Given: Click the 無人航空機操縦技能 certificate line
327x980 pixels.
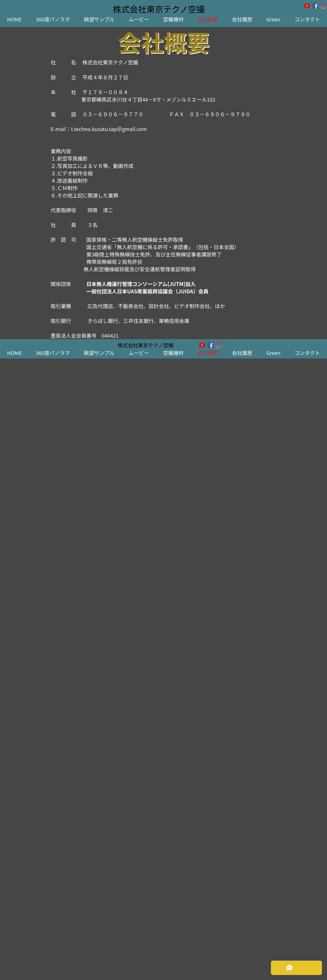Looking at the screenshot, I should click(x=140, y=269).
